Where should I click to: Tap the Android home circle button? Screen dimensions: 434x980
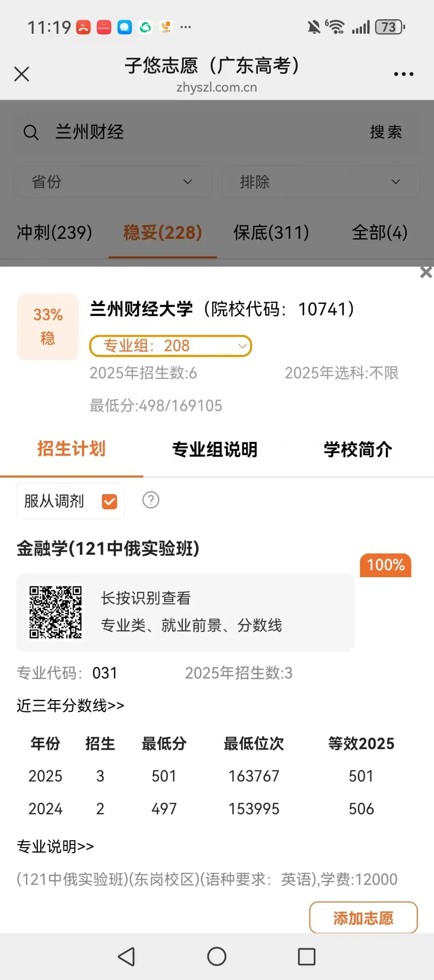217,956
